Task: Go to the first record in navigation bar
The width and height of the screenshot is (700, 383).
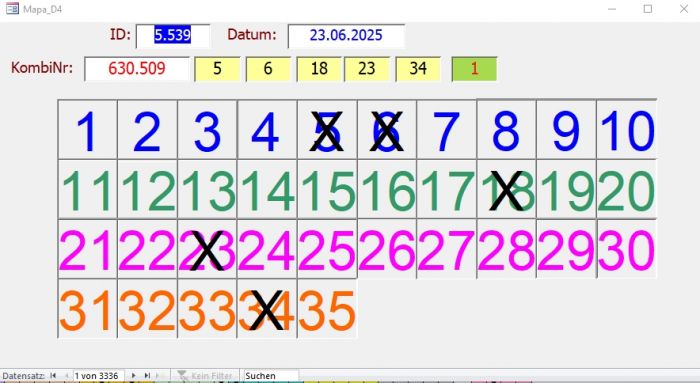Action: point(53,376)
